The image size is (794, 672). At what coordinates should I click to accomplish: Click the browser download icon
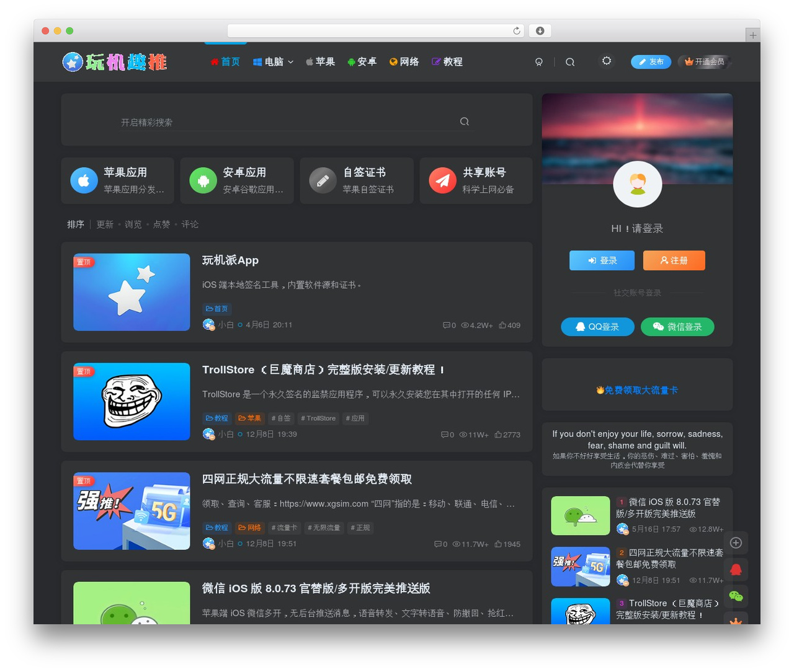coord(540,30)
